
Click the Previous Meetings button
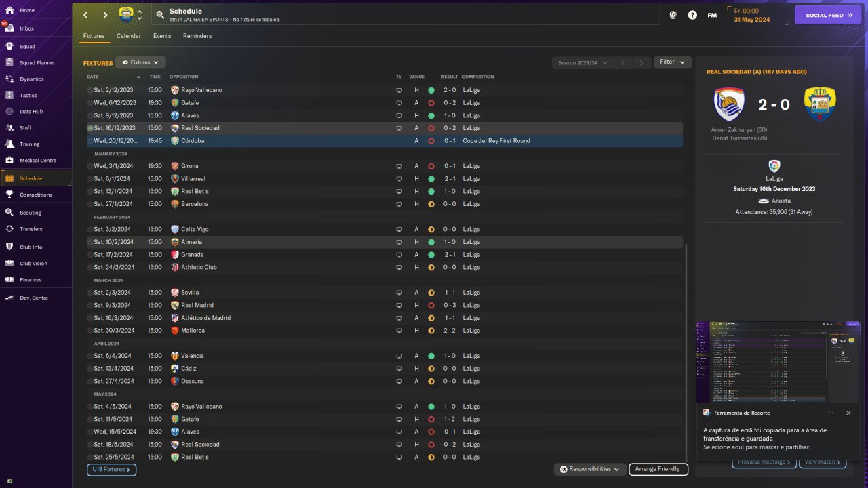[764, 462]
